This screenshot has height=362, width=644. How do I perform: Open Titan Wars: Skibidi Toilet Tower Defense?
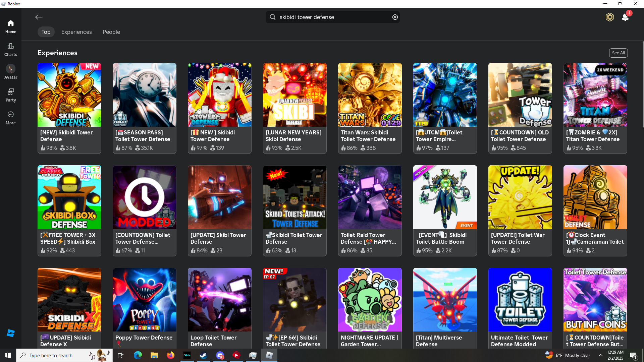pyautogui.click(x=370, y=95)
